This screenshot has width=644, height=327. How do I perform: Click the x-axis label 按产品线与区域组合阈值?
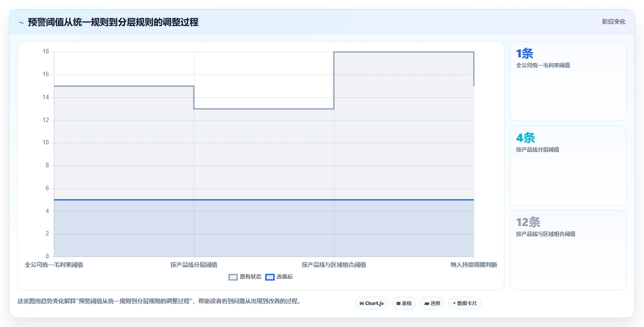[x=334, y=265]
